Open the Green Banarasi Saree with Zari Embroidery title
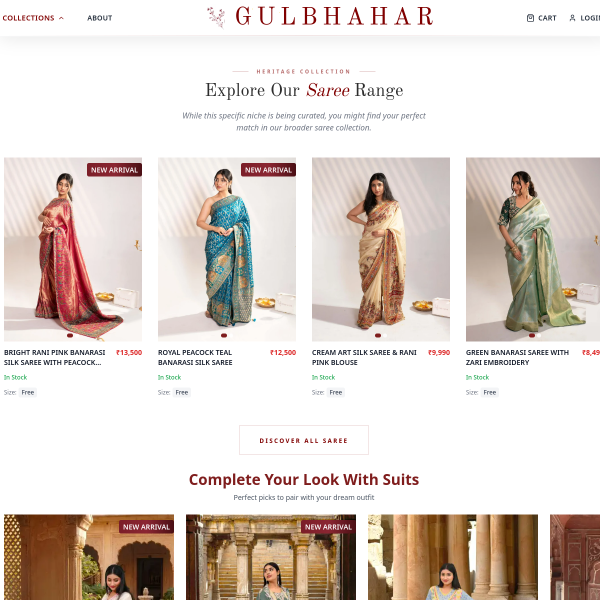Screen dimensions: 600x600 [517, 357]
